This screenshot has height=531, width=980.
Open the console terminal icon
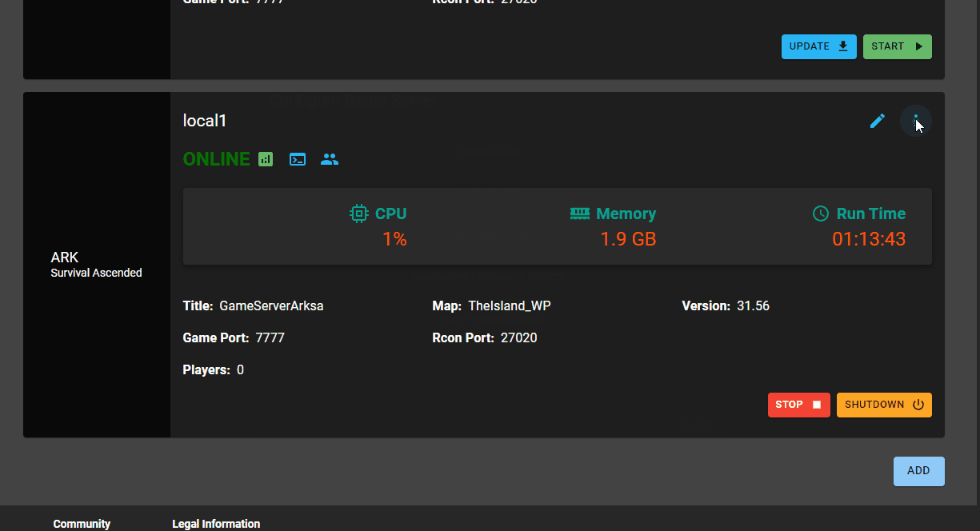(x=298, y=159)
